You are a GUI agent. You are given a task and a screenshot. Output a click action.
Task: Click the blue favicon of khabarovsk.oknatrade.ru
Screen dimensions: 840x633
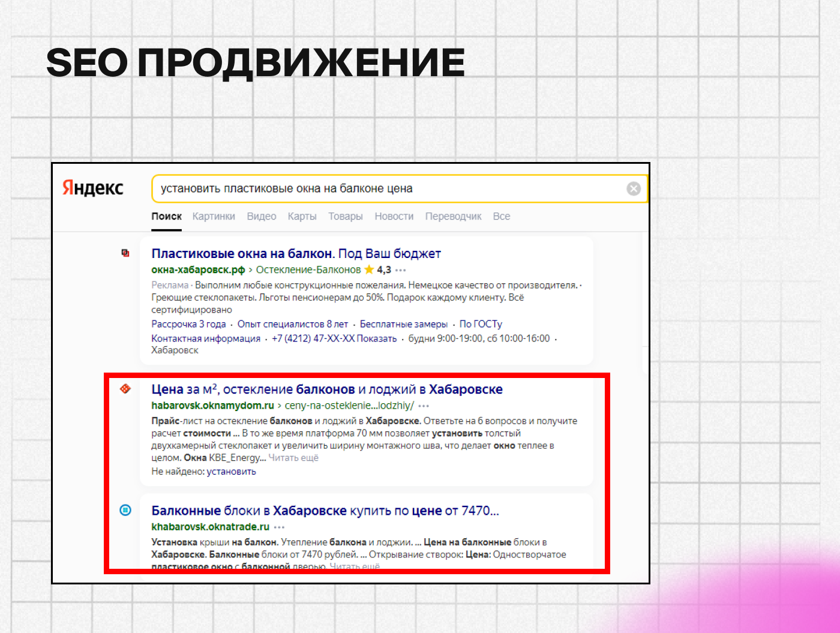[125, 510]
